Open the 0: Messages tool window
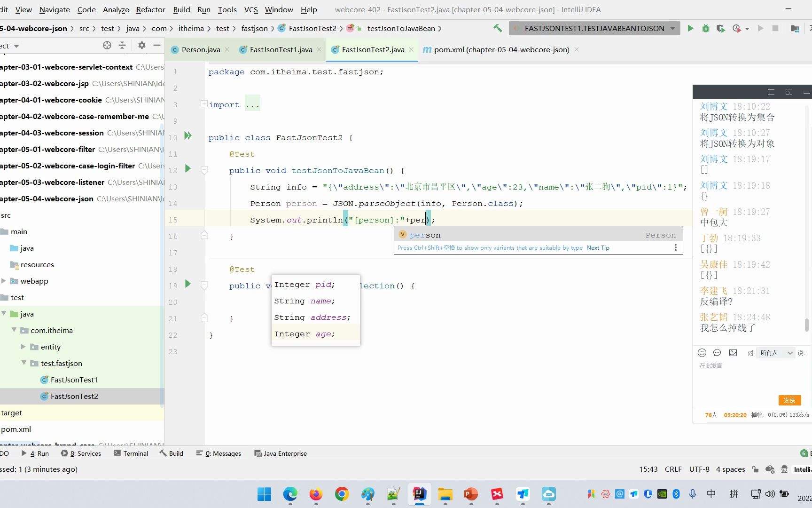 coord(219,453)
